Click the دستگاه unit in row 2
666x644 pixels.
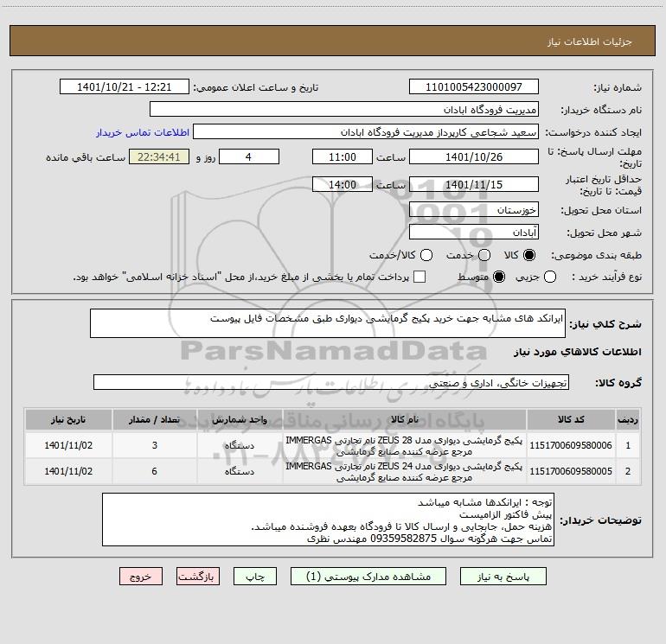pyautogui.click(x=240, y=471)
